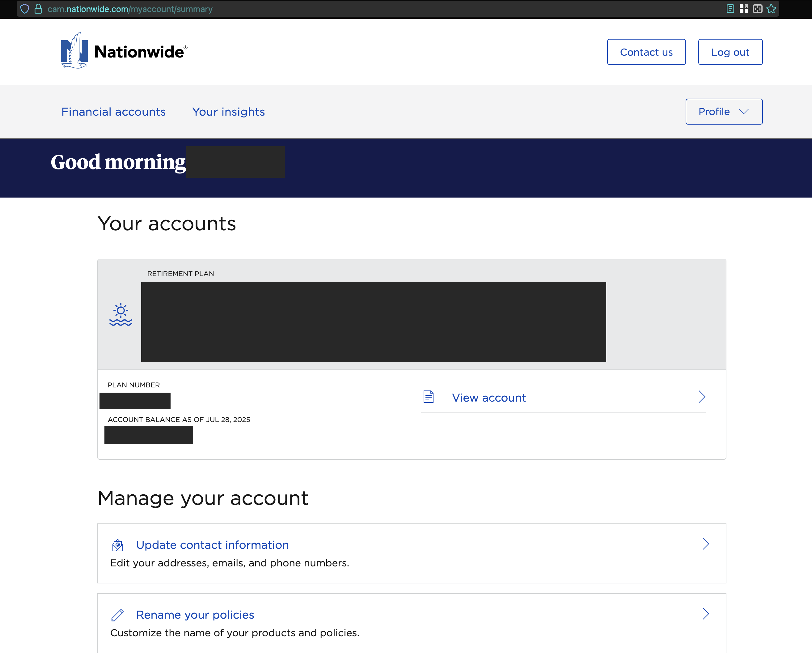Click the sun and waves retirement icon

[121, 314]
